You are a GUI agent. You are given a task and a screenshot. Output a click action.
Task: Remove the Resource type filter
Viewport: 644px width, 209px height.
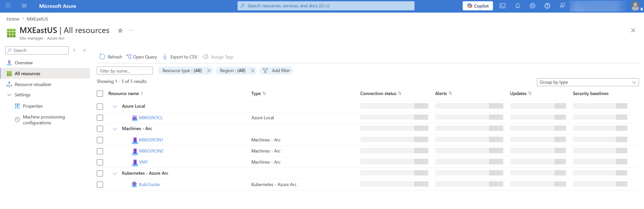[209, 70]
